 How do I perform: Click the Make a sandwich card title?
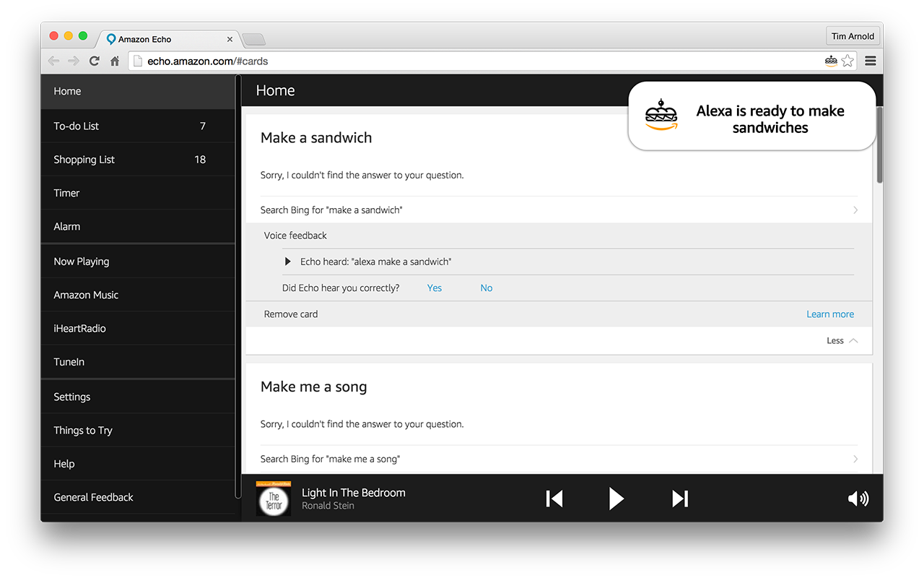(316, 138)
